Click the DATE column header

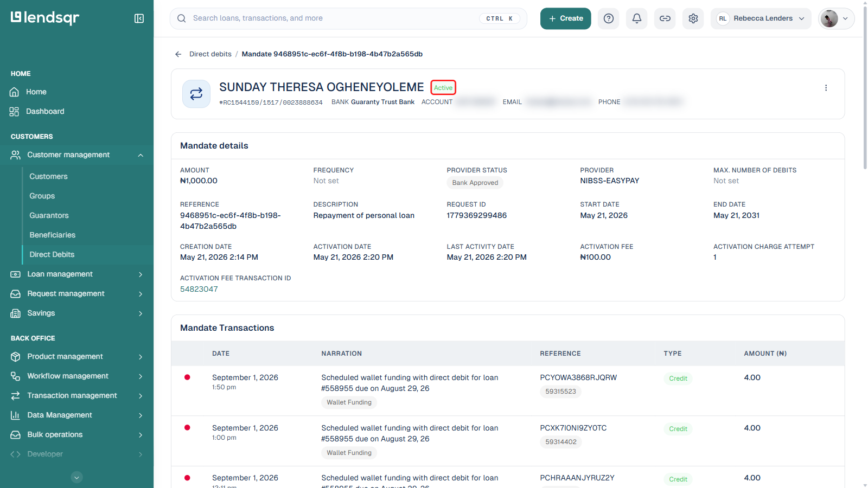coord(221,354)
